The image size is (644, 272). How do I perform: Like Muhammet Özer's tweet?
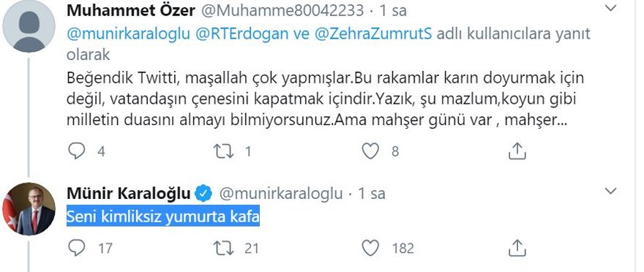click(x=370, y=151)
